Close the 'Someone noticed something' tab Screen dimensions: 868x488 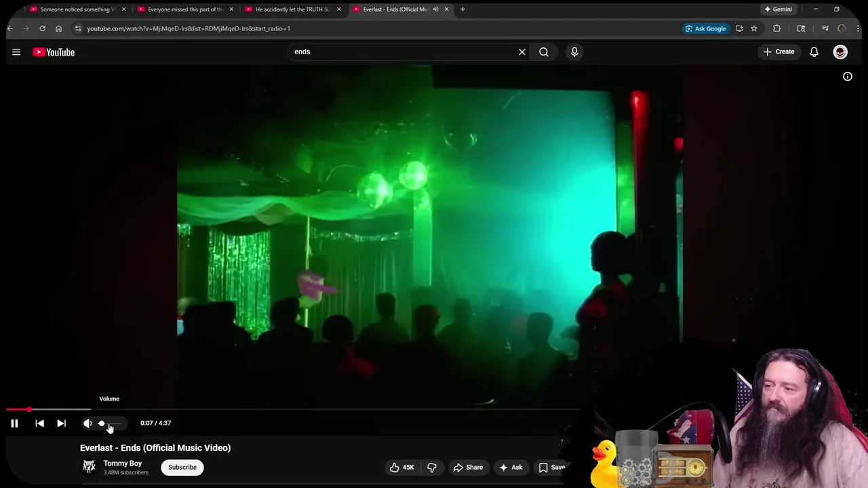[x=123, y=9]
